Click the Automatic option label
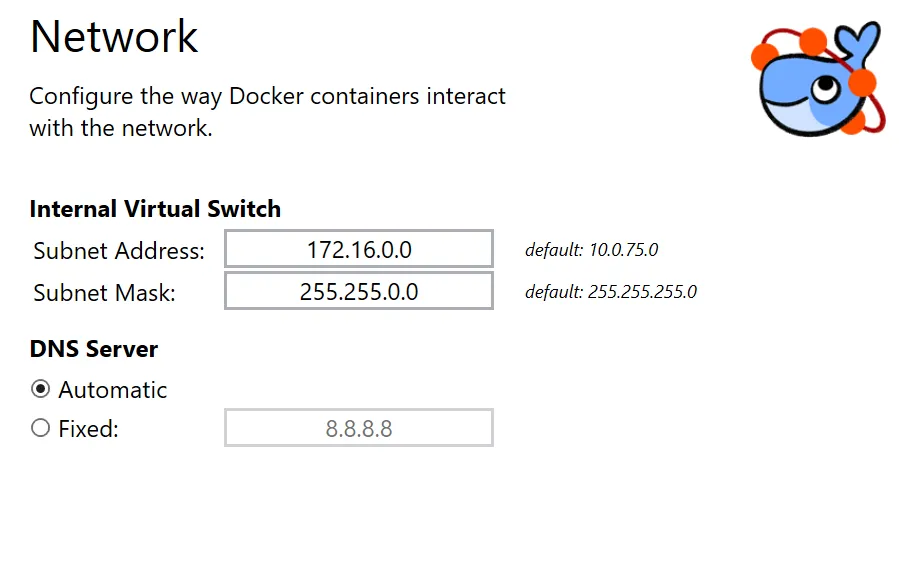Screen dimensions: 899x566 112,389
